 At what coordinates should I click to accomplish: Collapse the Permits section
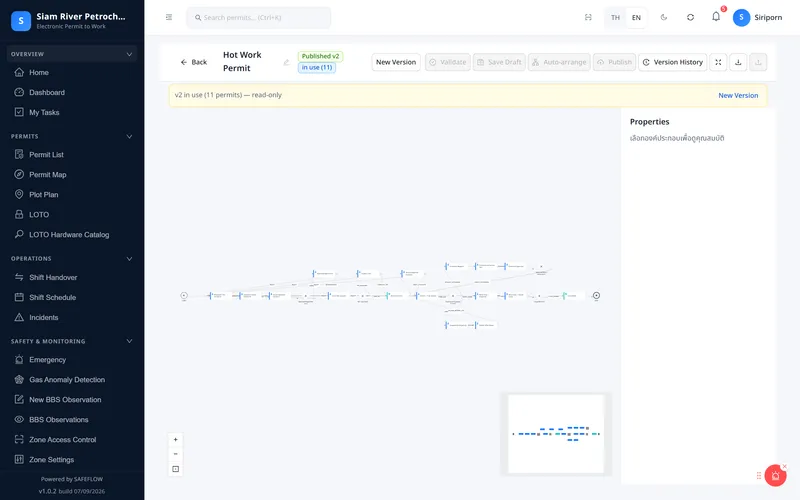[x=129, y=136]
